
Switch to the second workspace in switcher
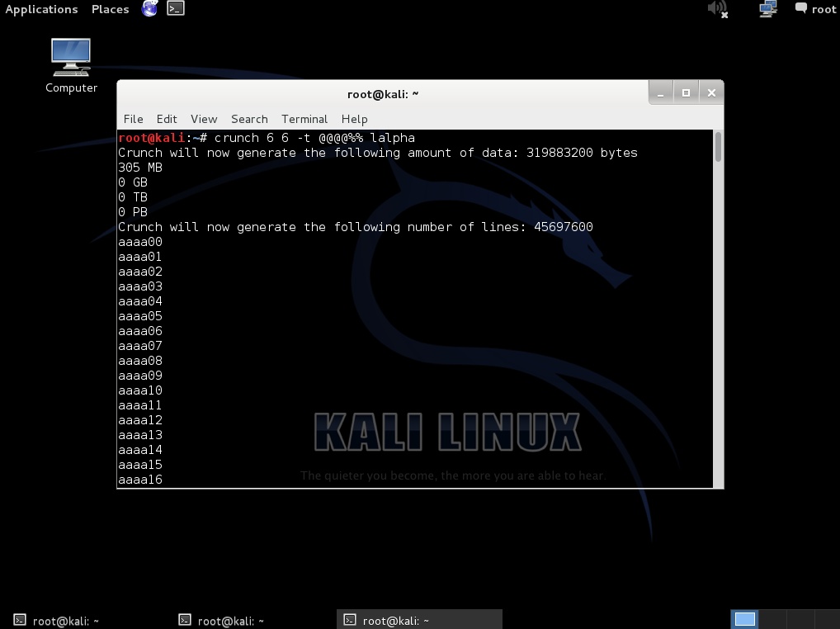pyautogui.click(x=772, y=619)
